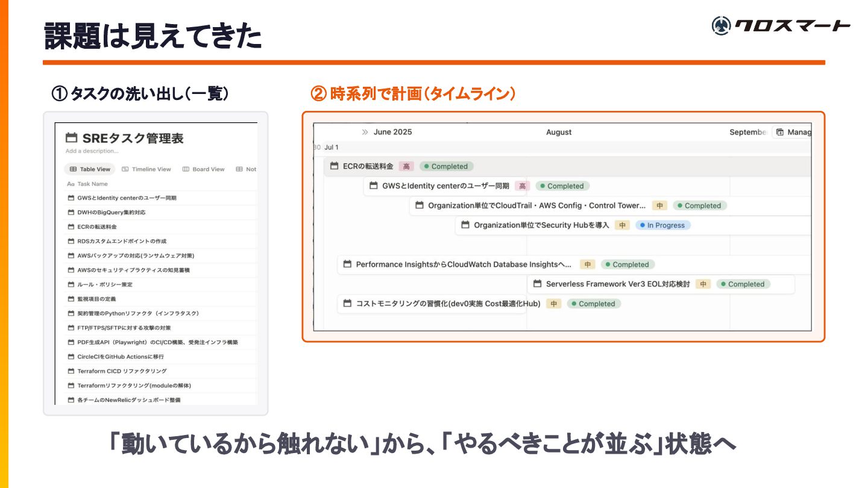The image size is (868, 488).
Task: Select the GWSとIdentity center timeline bar title
Action: pos(445,186)
